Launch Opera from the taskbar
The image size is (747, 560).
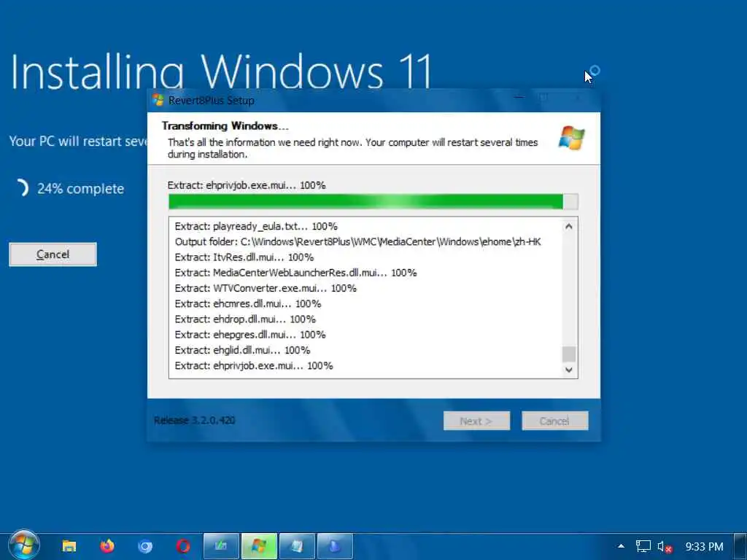click(183, 546)
